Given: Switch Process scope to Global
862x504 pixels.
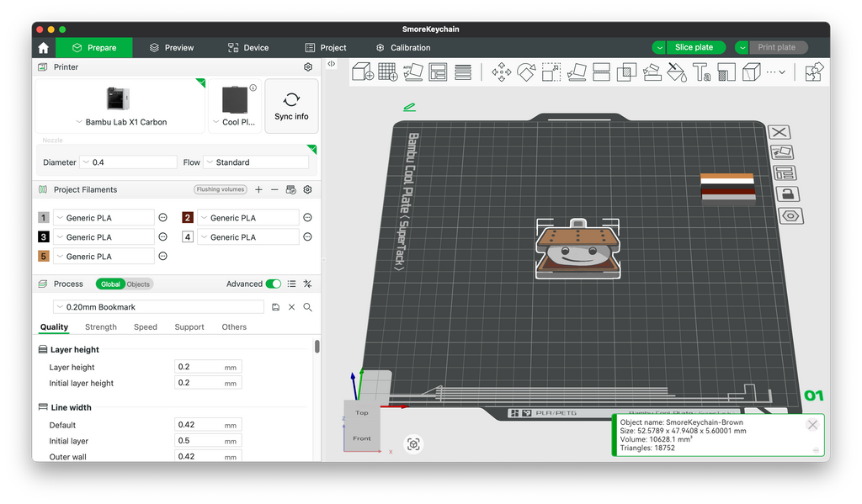Looking at the screenshot, I should click(110, 284).
